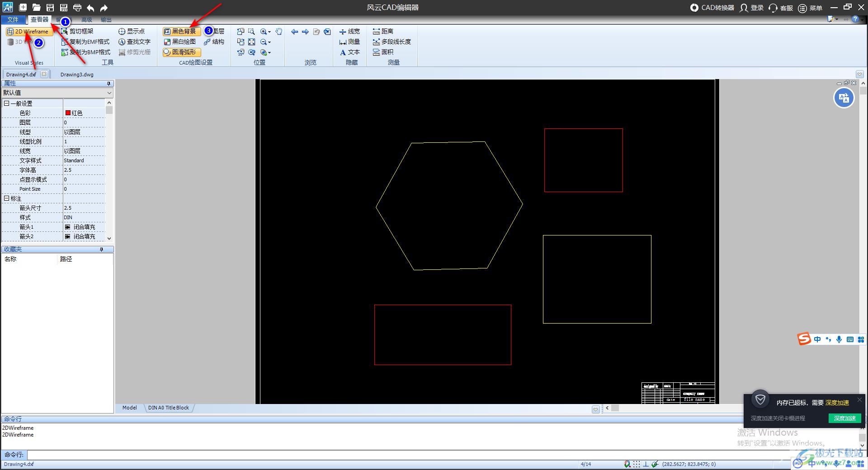Select the Model layout tab
Viewport: 868px width, 470px height.
coord(129,408)
